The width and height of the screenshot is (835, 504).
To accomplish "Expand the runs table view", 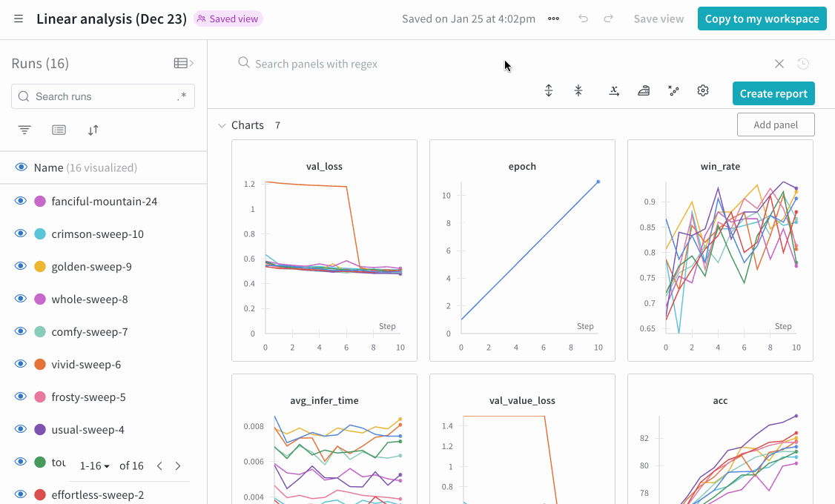I will [183, 64].
